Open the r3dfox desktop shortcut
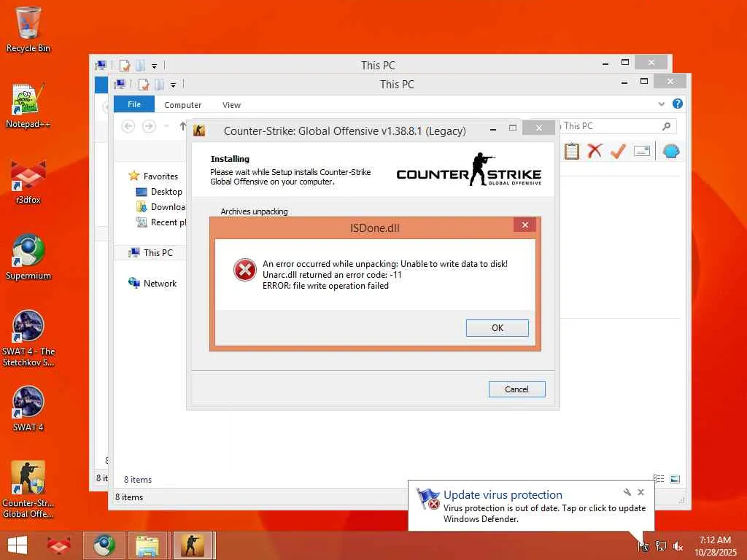This screenshot has width=747, height=560. click(28, 182)
